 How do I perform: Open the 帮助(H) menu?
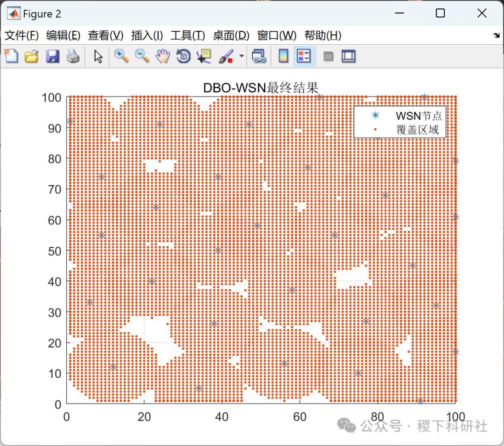click(323, 35)
